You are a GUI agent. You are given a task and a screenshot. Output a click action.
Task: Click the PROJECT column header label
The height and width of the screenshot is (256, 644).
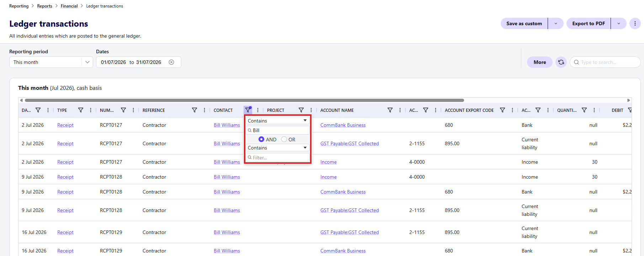click(x=276, y=110)
